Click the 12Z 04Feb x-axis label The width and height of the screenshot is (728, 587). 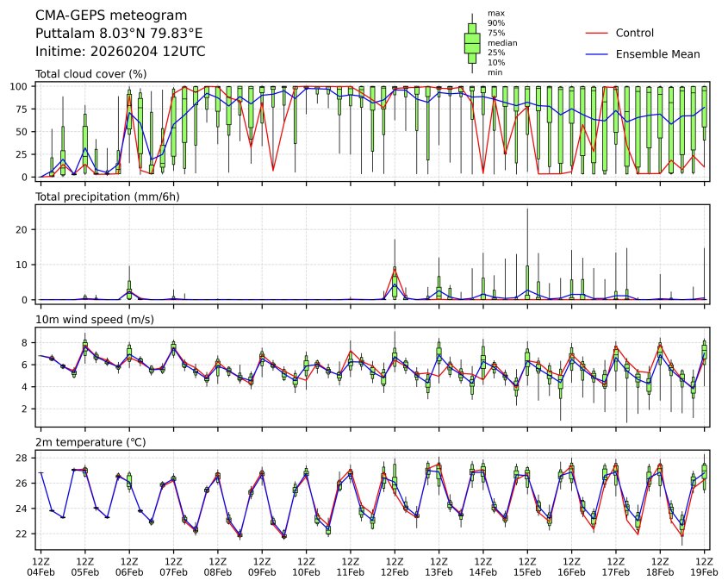tap(40, 566)
